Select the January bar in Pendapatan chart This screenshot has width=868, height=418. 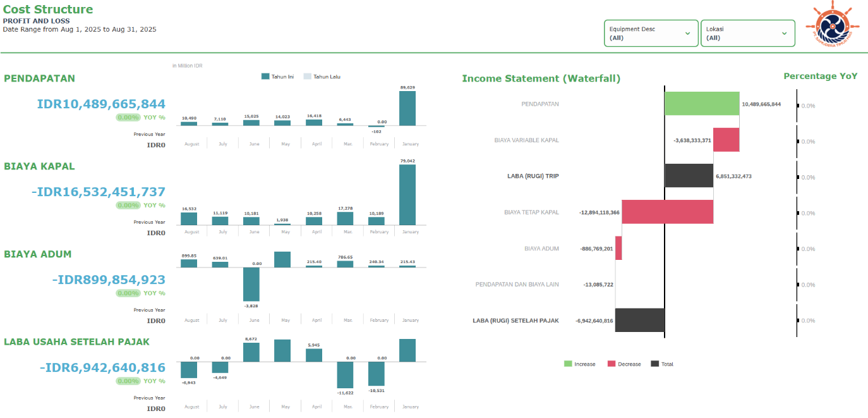pyautogui.click(x=407, y=108)
